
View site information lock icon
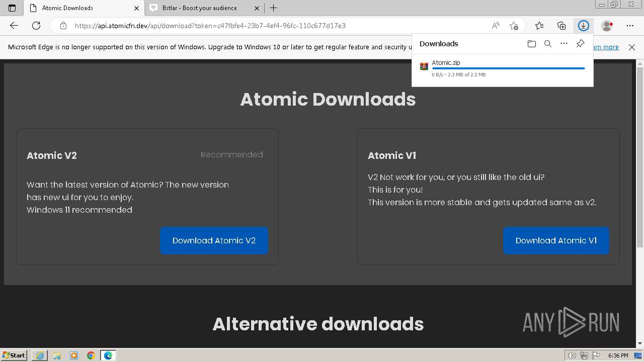63,26
